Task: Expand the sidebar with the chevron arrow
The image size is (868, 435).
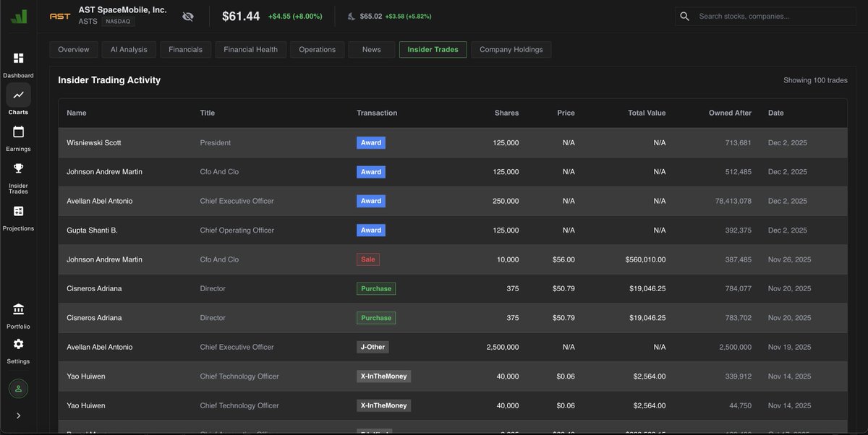Action: click(18, 415)
